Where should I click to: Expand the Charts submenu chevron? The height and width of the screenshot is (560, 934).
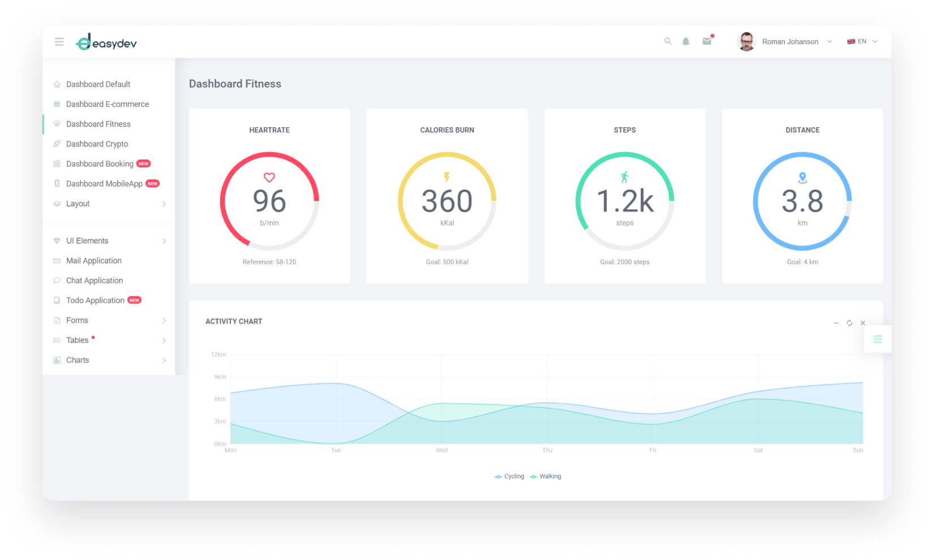164,360
